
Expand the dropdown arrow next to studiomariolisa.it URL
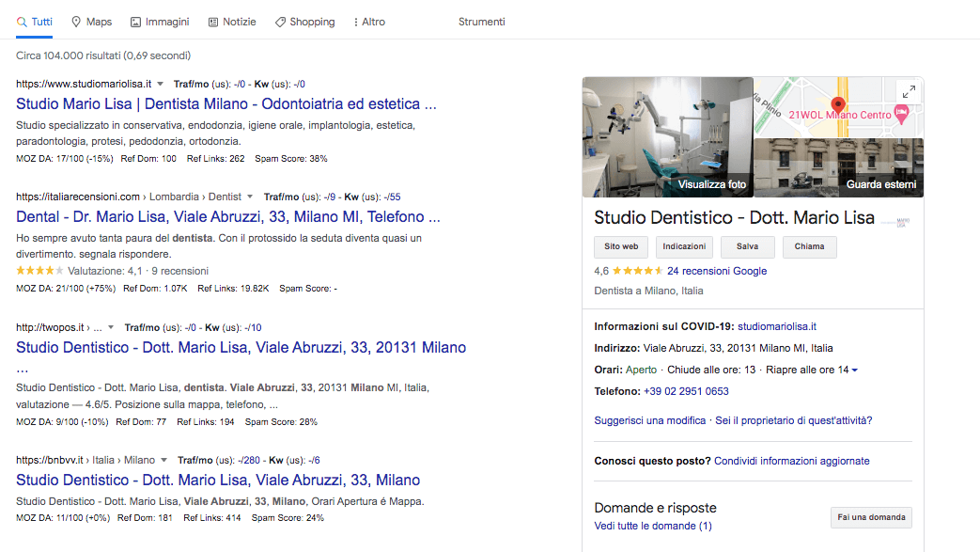click(160, 84)
